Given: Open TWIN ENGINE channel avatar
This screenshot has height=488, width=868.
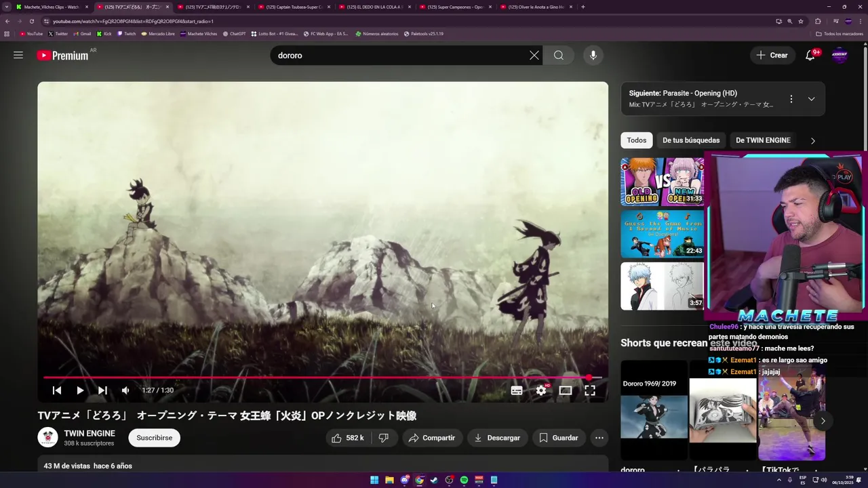Looking at the screenshot, I should (x=47, y=438).
